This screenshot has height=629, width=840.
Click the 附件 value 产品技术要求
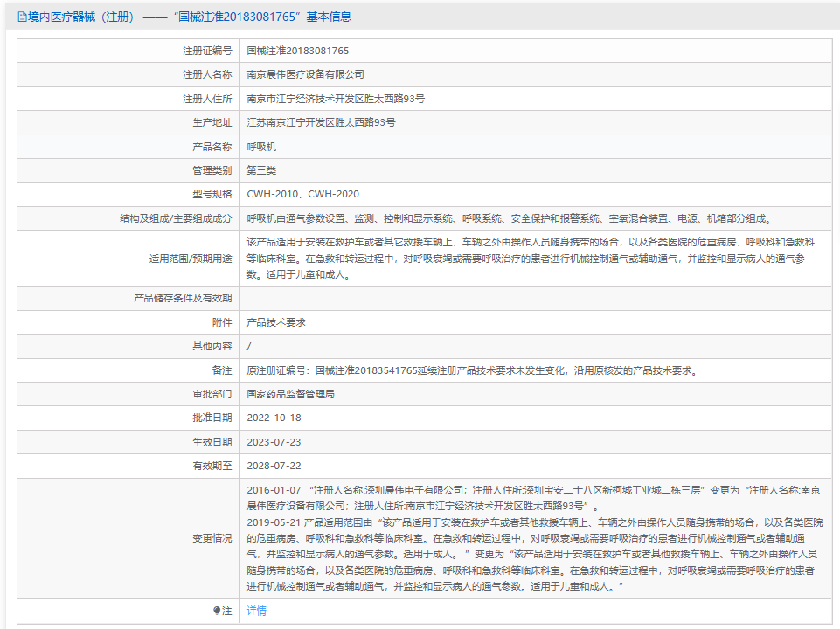pyautogui.click(x=276, y=322)
